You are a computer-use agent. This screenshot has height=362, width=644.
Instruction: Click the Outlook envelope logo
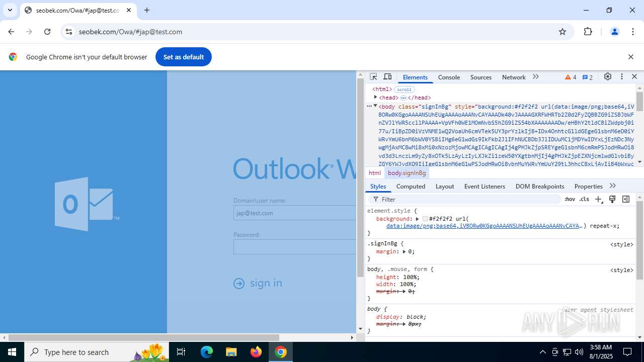[87, 204]
